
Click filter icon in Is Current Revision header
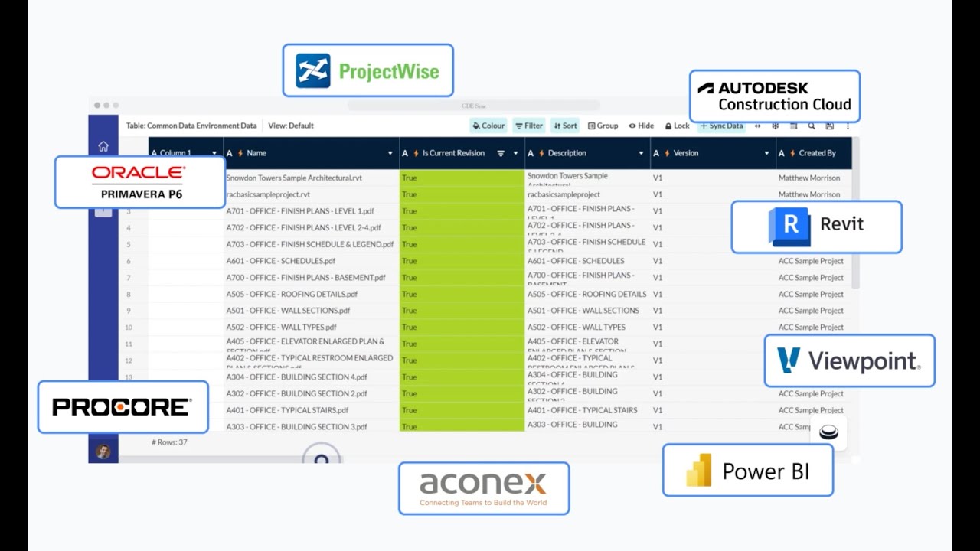coord(501,154)
